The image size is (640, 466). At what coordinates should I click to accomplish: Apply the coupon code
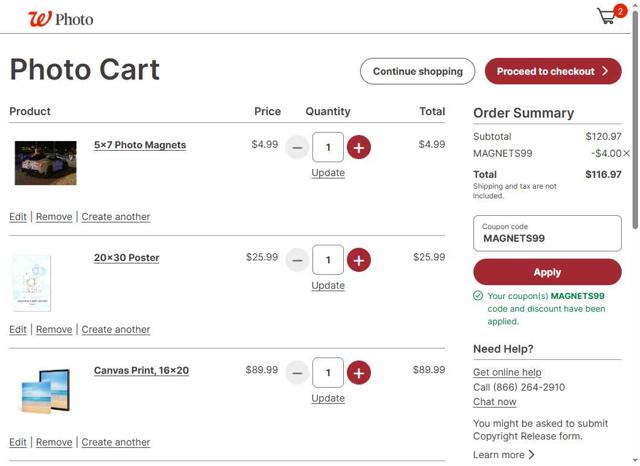click(547, 272)
